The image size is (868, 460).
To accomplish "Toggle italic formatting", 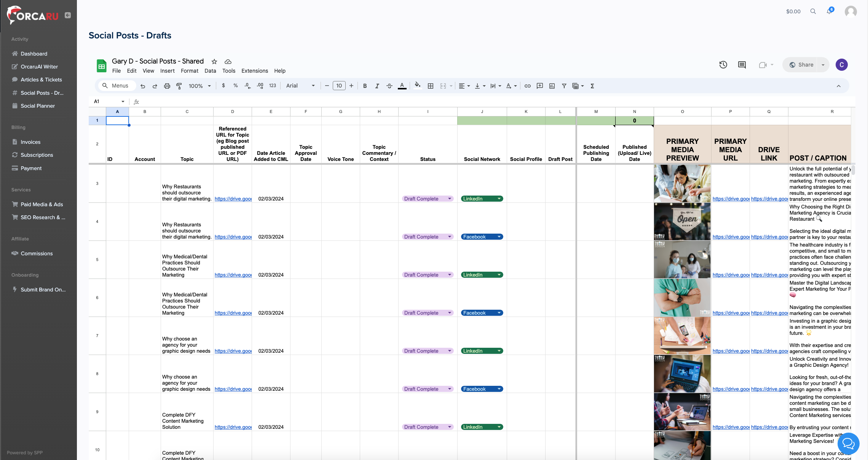I will coord(377,86).
